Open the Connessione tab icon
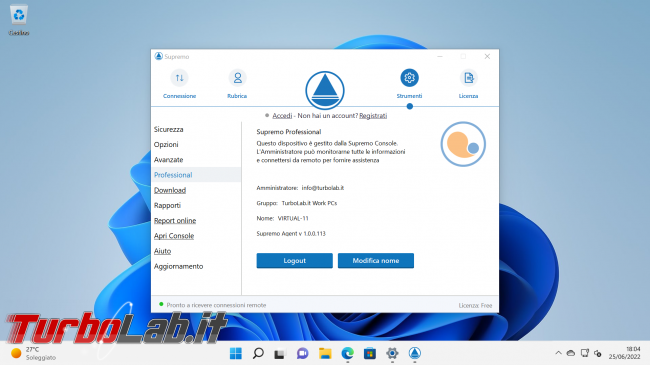Screen dimensions: 650x365 (179, 78)
